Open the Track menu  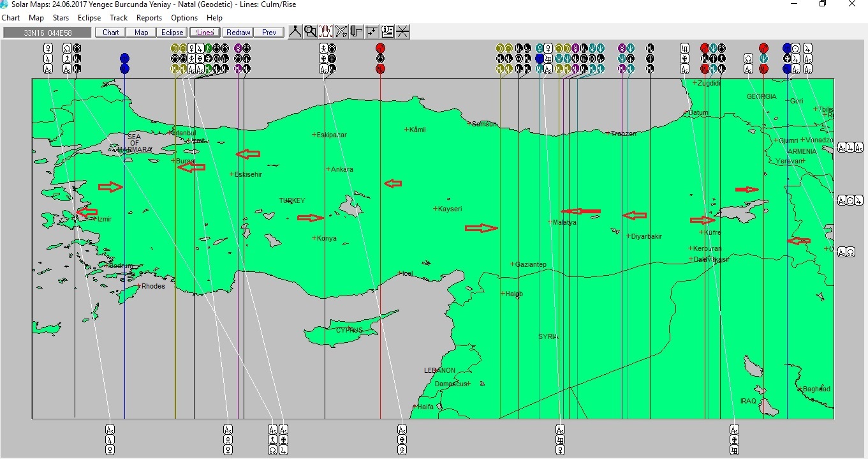tap(119, 18)
